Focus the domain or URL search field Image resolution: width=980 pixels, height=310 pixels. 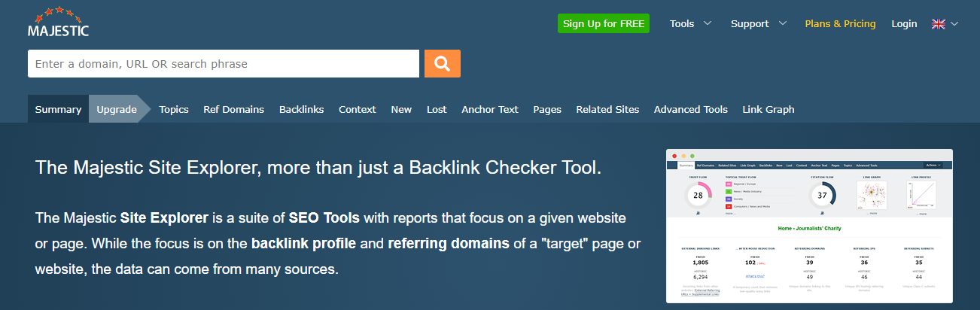[224, 64]
